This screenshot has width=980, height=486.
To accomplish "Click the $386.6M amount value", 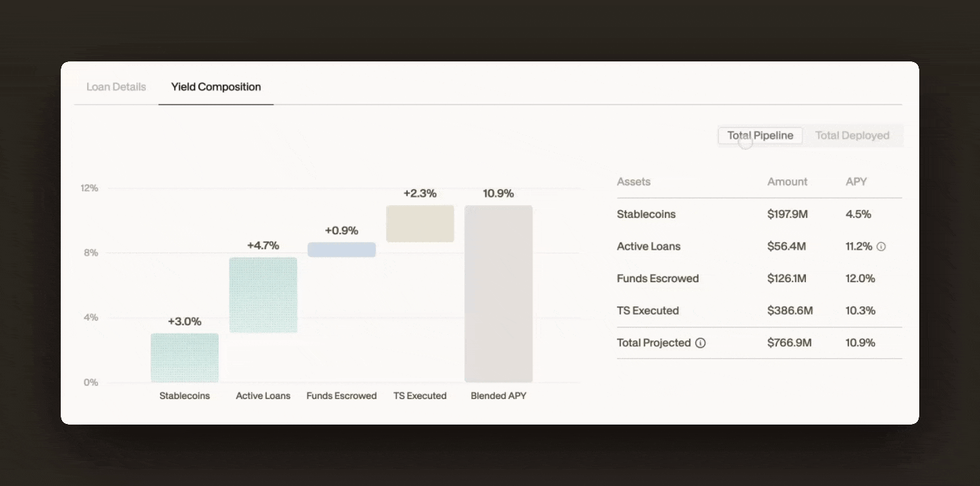I will (x=790, y=311).
